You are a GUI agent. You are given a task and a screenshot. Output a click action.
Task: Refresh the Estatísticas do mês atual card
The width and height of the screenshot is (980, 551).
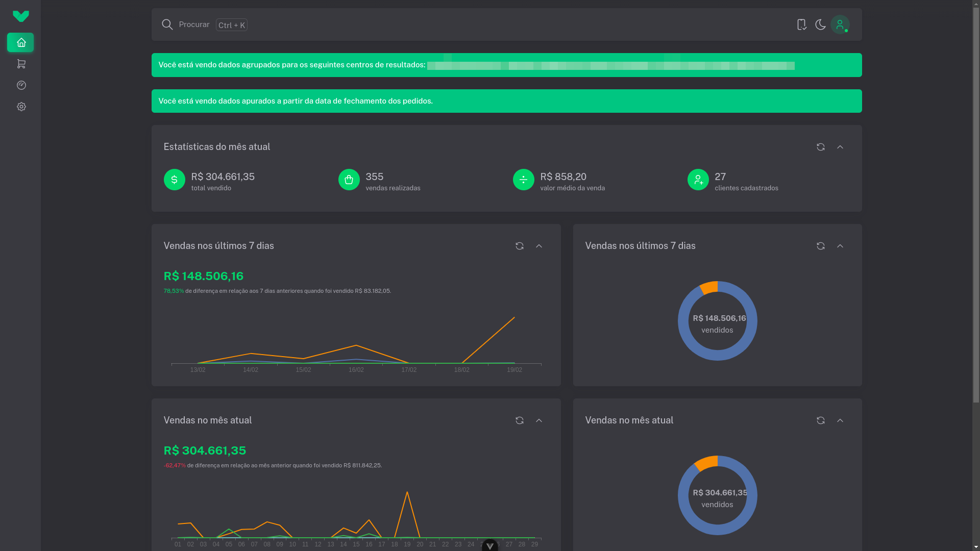pos(820,147)
